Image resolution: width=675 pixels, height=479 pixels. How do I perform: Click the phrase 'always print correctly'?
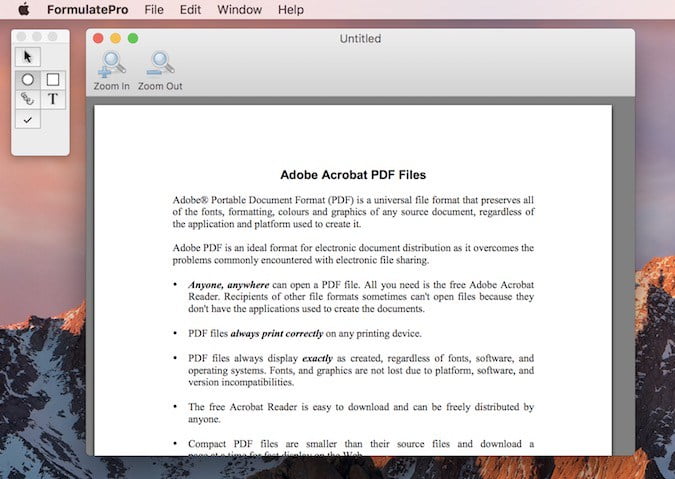point(277,334)
